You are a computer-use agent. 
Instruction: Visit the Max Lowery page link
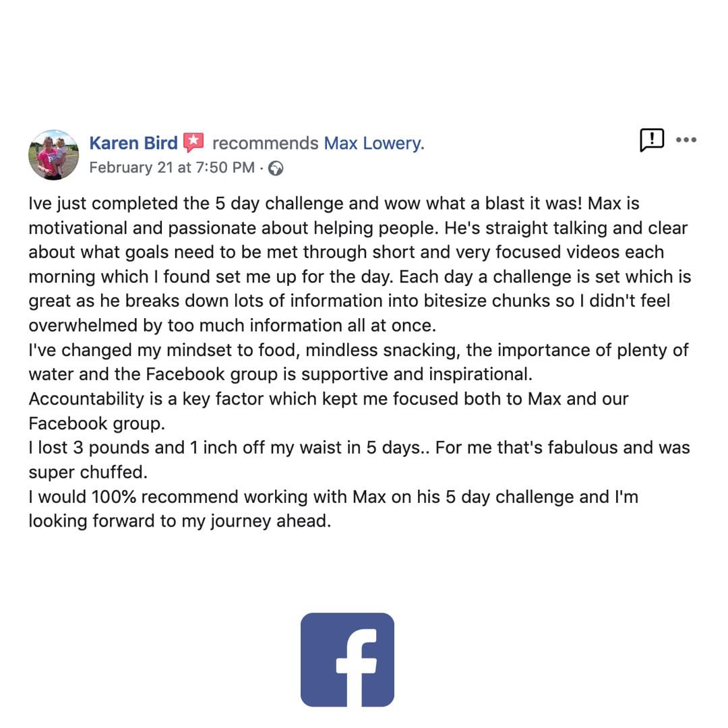(x=373, y=143)
